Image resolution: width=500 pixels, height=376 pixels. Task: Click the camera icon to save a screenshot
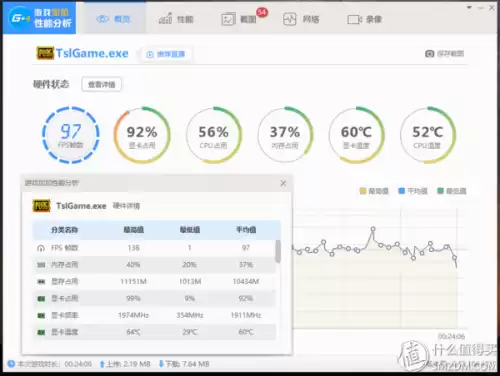[429, 54]
